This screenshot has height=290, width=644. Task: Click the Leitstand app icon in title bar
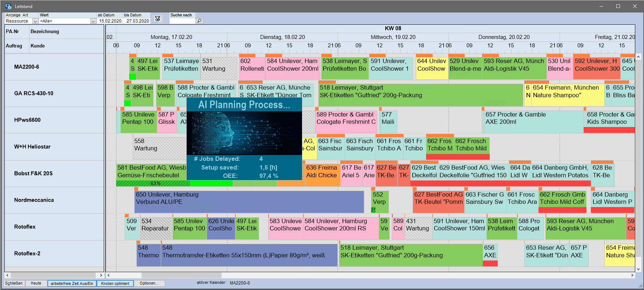click(x=8, y=6)
